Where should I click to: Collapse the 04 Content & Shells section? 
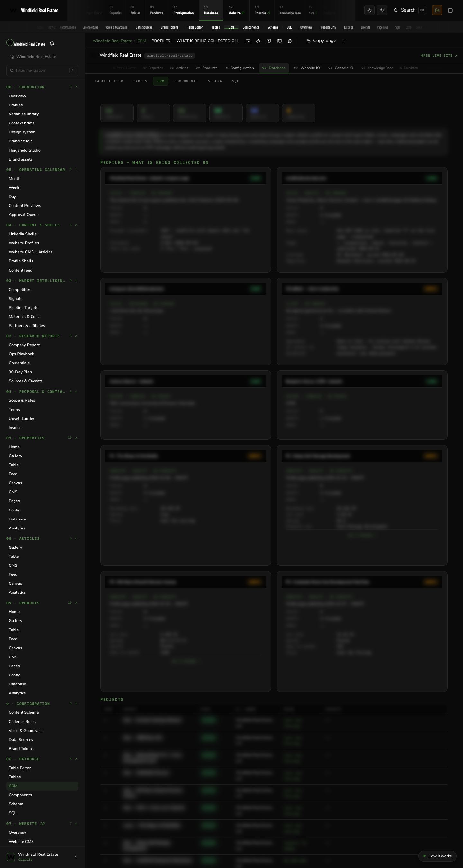point(77,225)
